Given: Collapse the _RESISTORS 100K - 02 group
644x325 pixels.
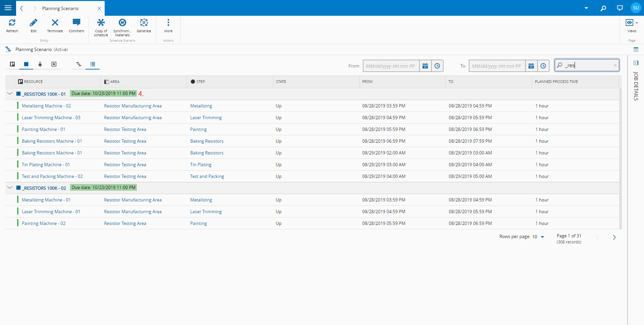Looking at the screenshot, I should click(x=10, y=188).
